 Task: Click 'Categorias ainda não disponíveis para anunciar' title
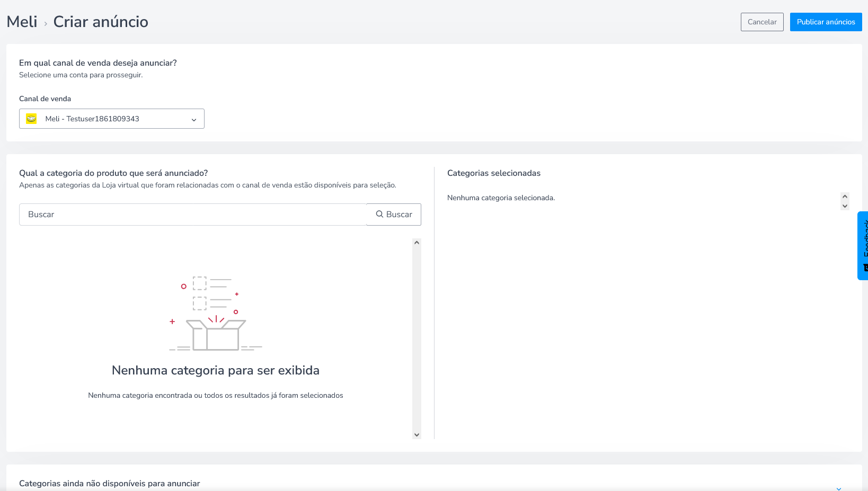[110, 484]
